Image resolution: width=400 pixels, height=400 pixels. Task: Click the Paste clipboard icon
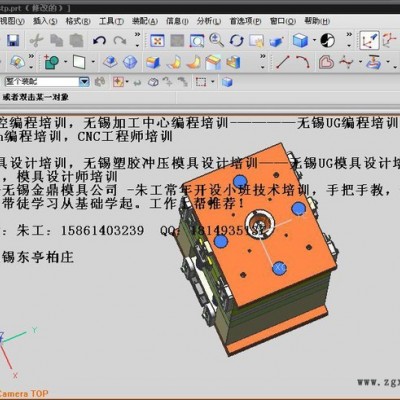[x=76, y=41]
